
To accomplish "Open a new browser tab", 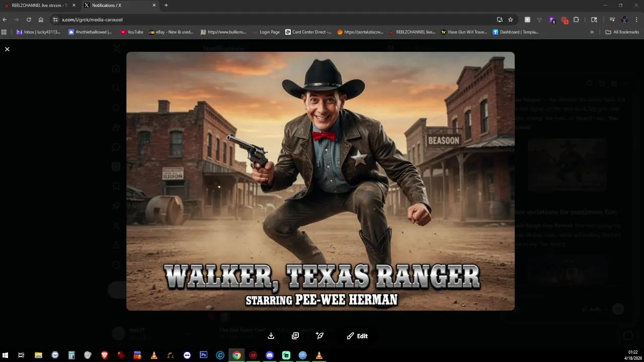I will (x=166, y=5).
